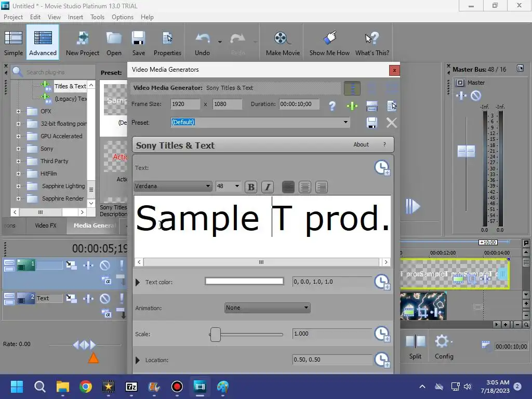Click the white Text color swatch
532x399 pixels.
[244, 281]
